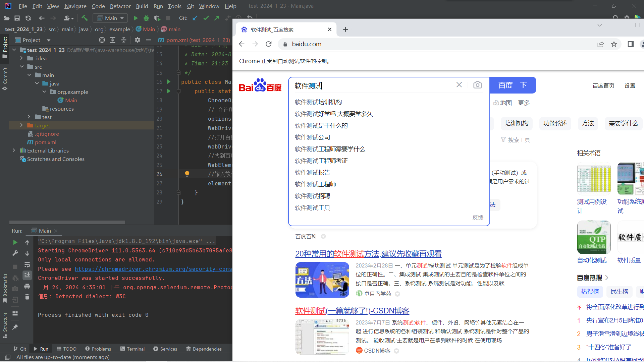Click the lightbulb intention icon on line 26
Viewport: 644px width, 362px height.
(187, 174)
